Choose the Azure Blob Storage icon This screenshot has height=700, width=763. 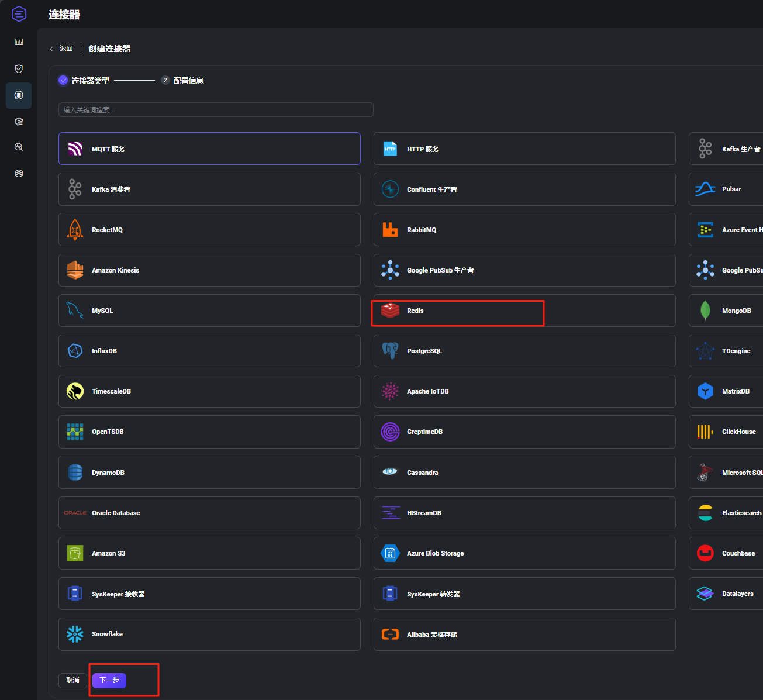pos(390,553)
